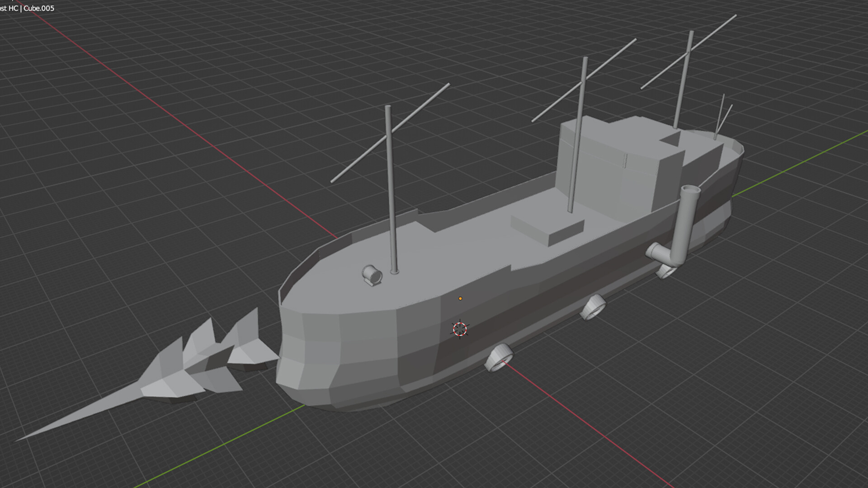Select the small cylinder on the foredeck
868x488 pixels.
(x=372, y=274)
